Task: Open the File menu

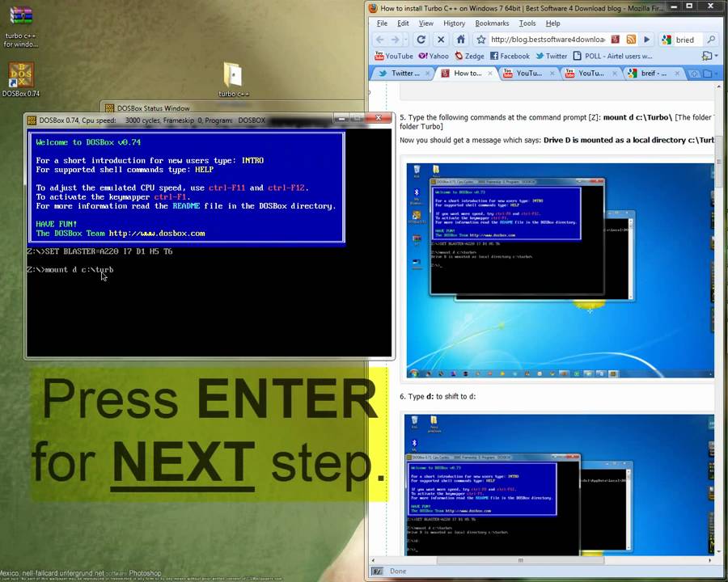Action: click(382, 23)
